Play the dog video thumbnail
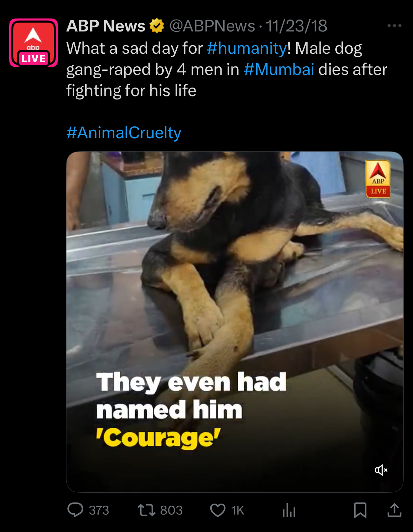The image size is (413, 532). pyautogui.click(x=235, y=322)
